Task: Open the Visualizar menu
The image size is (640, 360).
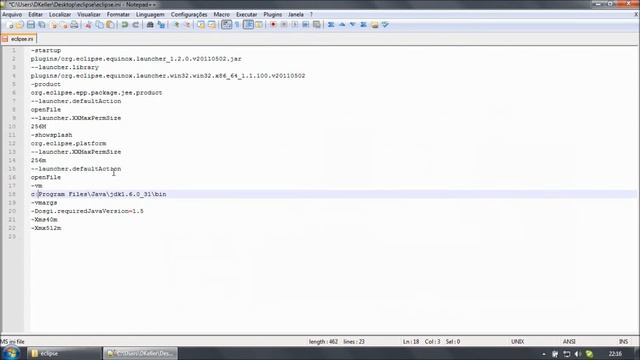Action: [89, 14]
